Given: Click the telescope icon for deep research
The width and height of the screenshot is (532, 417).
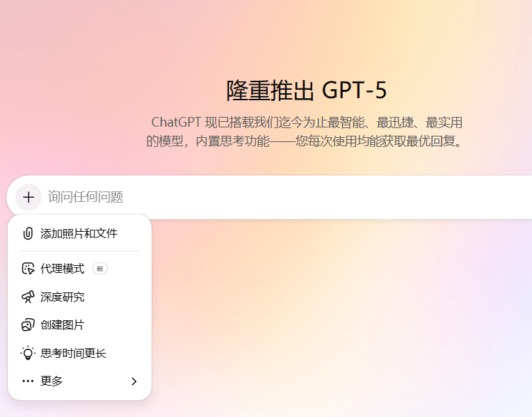Looking at the screenshot, I should [x=28, y=297].
